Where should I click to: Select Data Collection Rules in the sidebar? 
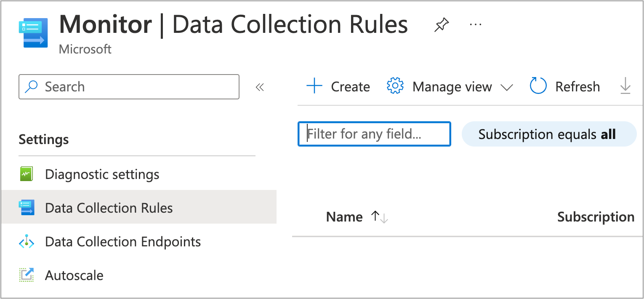(138, 208)
